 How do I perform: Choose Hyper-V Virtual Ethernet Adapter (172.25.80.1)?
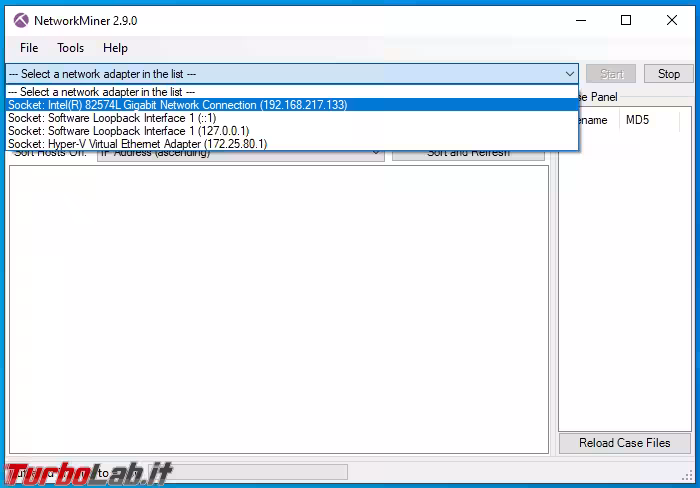tap(292, 144)
